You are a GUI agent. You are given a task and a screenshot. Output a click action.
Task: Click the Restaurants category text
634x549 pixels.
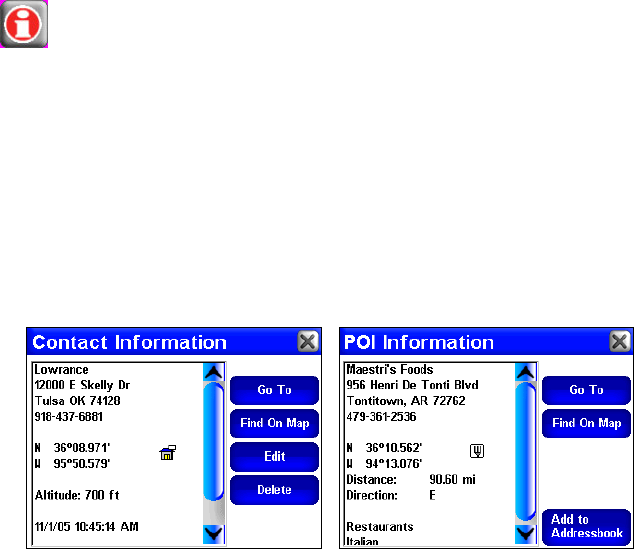tap(380, 527)
